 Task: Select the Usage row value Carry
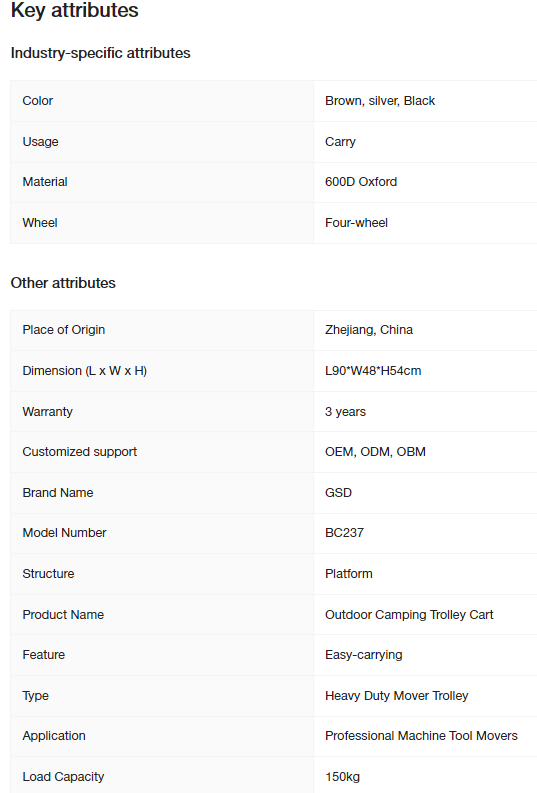340,142
